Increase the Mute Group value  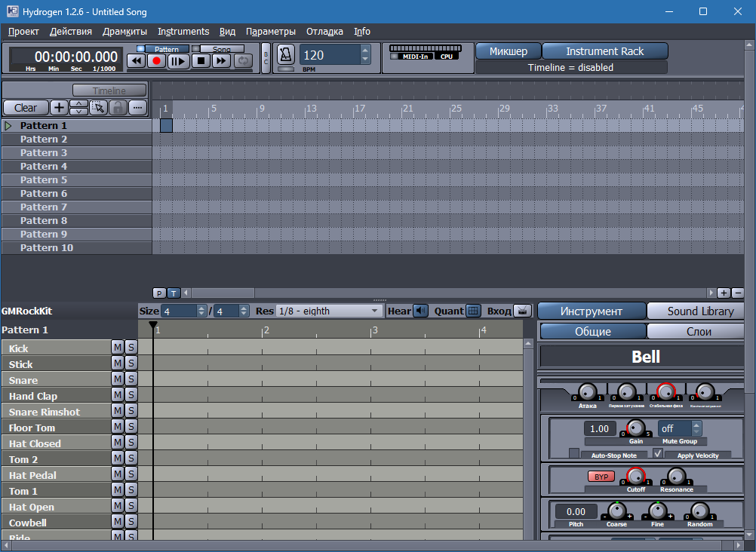(696, 425)
